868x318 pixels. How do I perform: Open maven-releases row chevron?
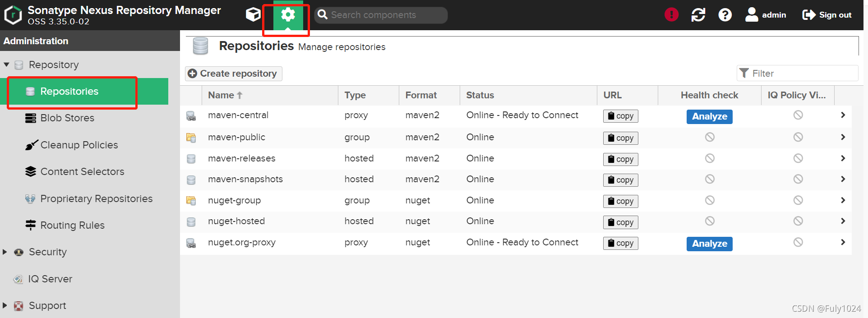pos(843,158)
